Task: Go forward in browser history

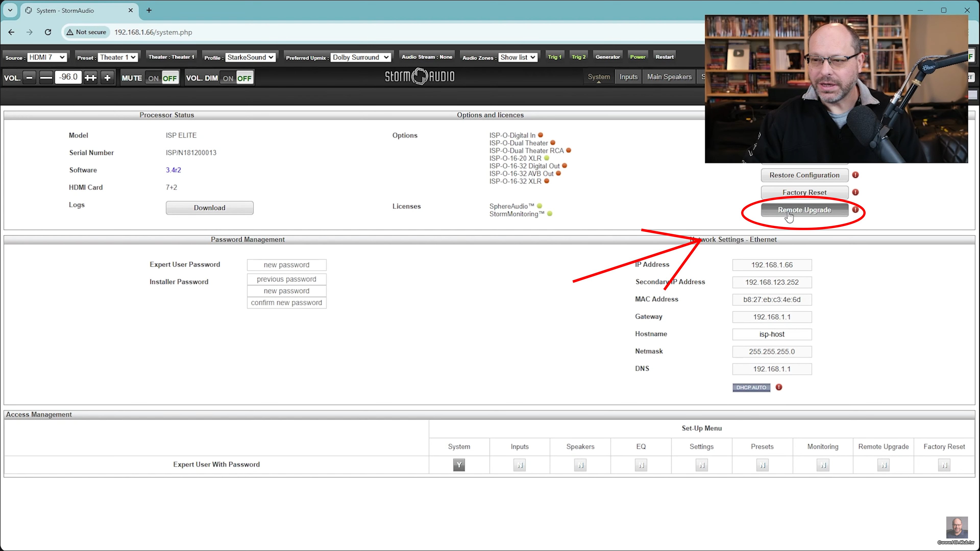Action: (30, 32)
